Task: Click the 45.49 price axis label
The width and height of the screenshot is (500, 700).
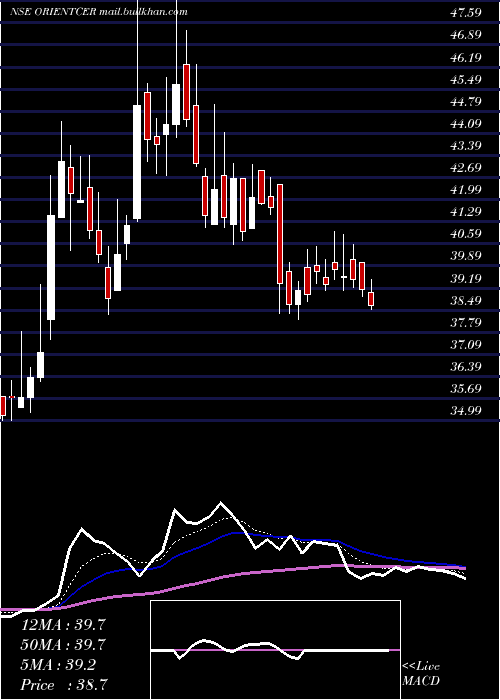Action: coord(466,79)
